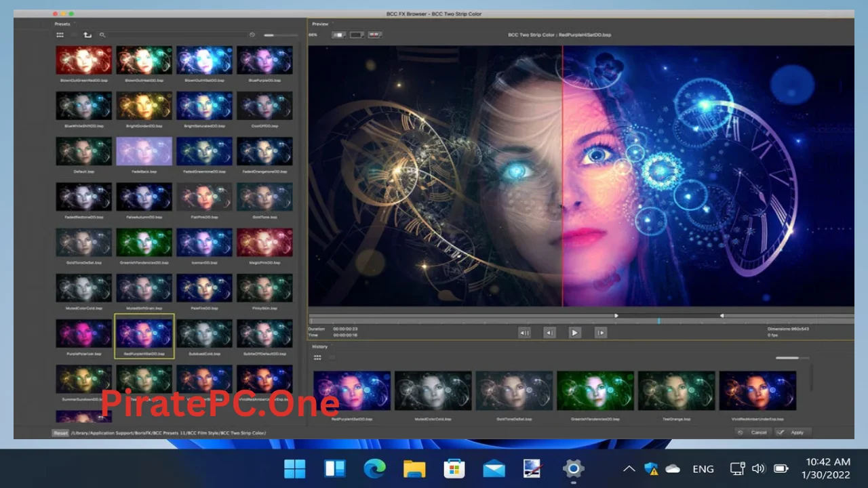
Task: Step forward one frame in preview
Action: pos(600,332)
